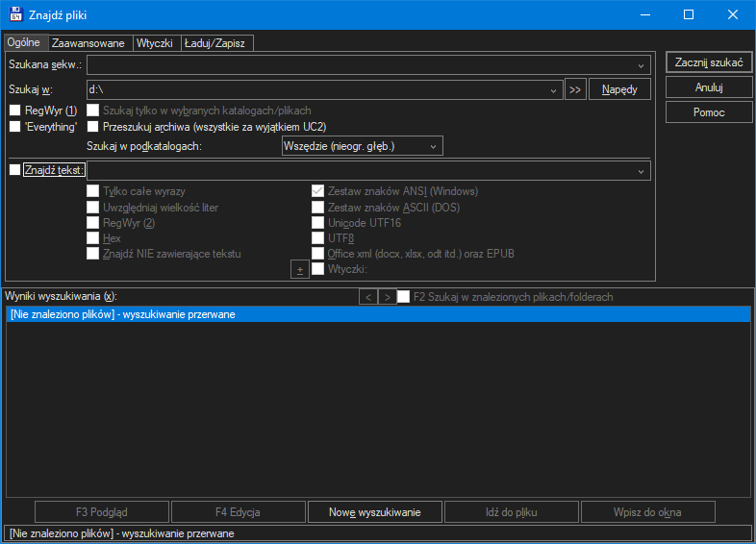Minimize the Znajdź pliki window
Viewport: 756px width, 544px height.
pos(645,14)
